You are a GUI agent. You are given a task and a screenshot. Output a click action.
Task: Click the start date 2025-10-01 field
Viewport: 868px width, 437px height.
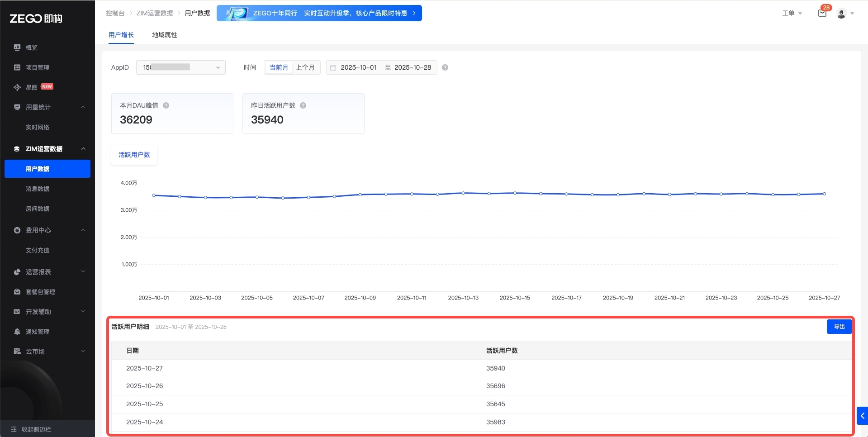tap(358, 67)
